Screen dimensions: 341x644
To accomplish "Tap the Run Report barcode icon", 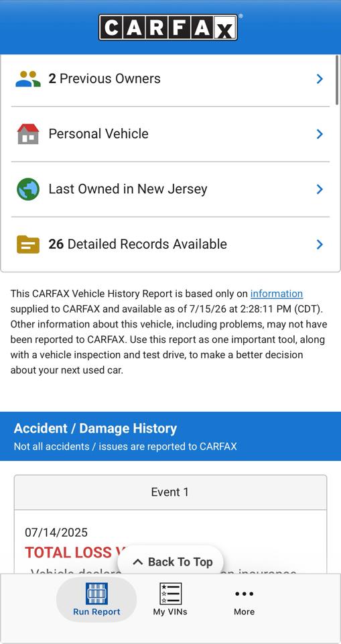I will pyautogui.click(x=96, y=594).
